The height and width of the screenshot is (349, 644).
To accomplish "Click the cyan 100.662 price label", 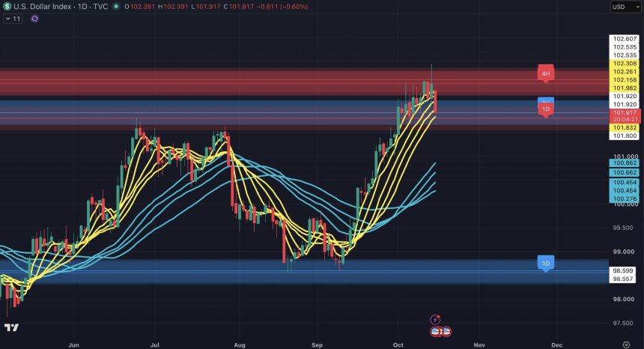I will point(625,173).
